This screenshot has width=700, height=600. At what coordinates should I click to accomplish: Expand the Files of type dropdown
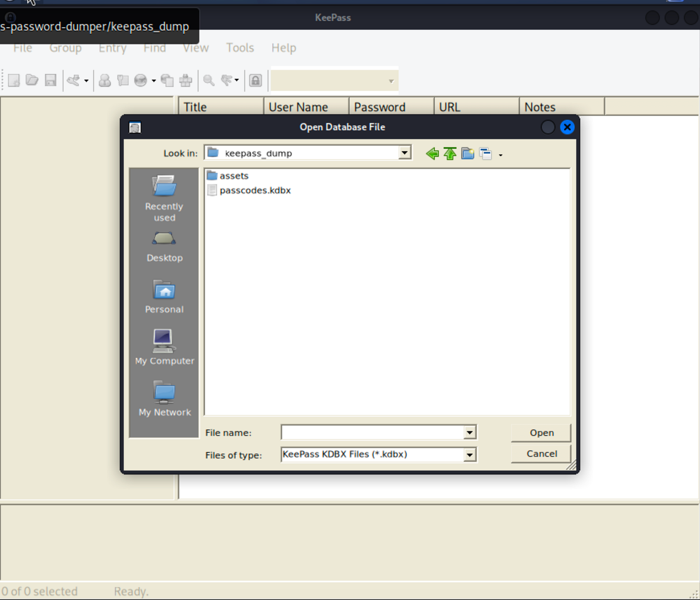[x=469, y=455]
